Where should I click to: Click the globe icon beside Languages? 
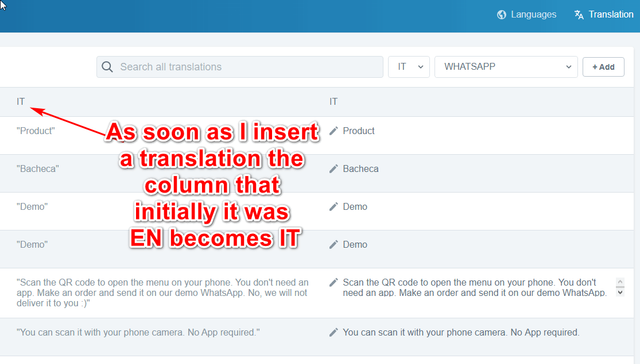501,15
